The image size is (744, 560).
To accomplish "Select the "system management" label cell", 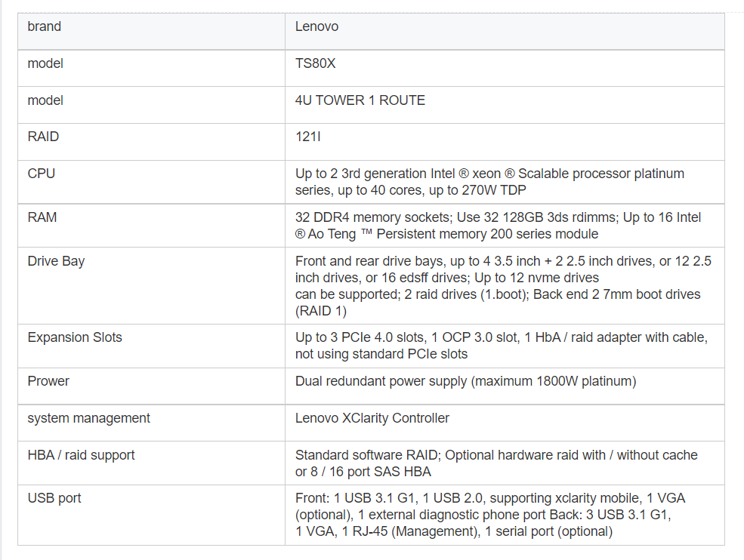I will click(x=88, y=418).
